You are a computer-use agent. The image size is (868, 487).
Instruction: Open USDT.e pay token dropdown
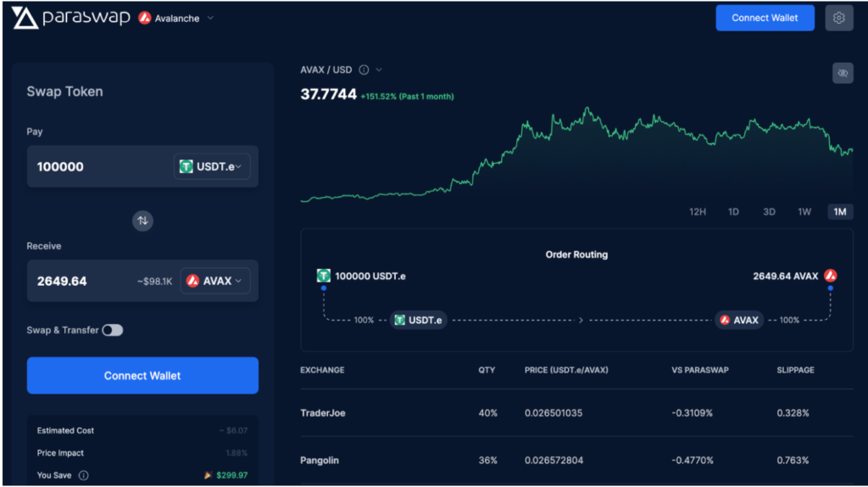pyautogui.click(x=212, y=166)
